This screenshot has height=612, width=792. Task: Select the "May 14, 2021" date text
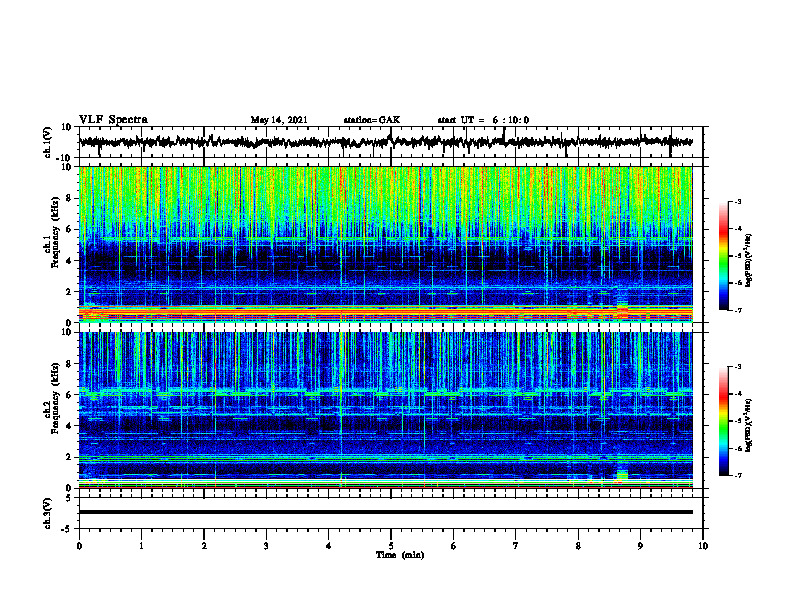coord(279,120)
